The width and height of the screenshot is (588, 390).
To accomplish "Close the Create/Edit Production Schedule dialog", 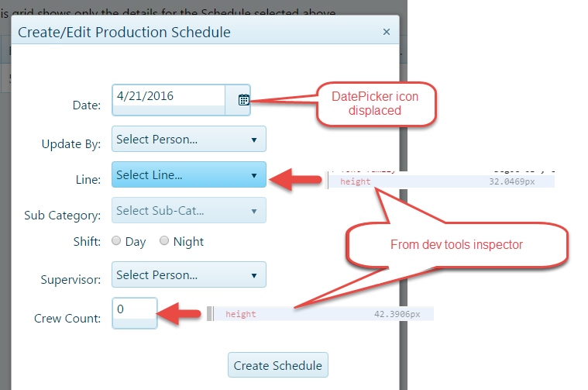I will pos(387,33).
